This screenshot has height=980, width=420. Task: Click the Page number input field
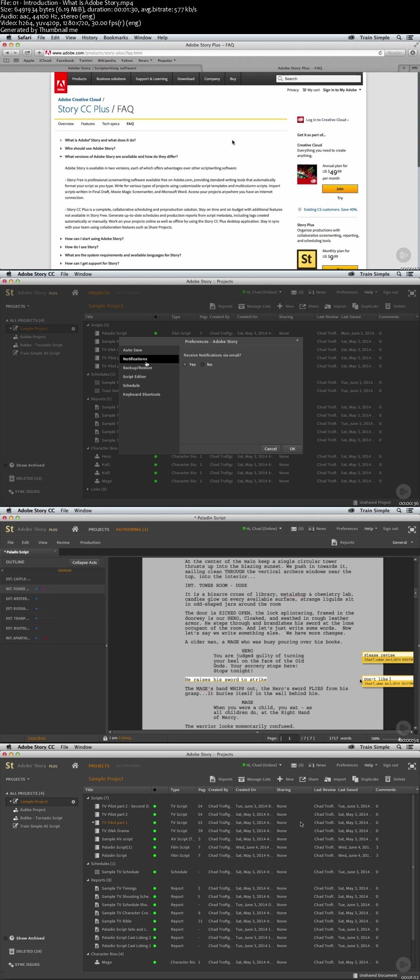click(x=290, y=738)
